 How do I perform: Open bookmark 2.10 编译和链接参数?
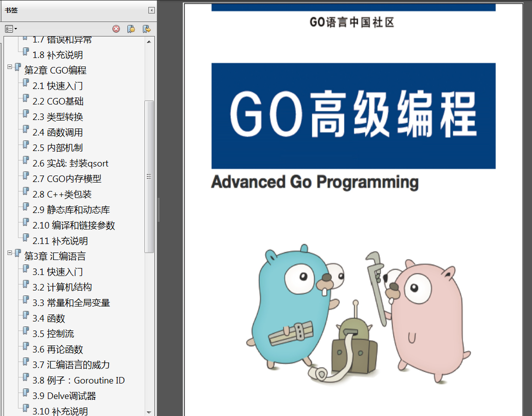coord(73,225)
